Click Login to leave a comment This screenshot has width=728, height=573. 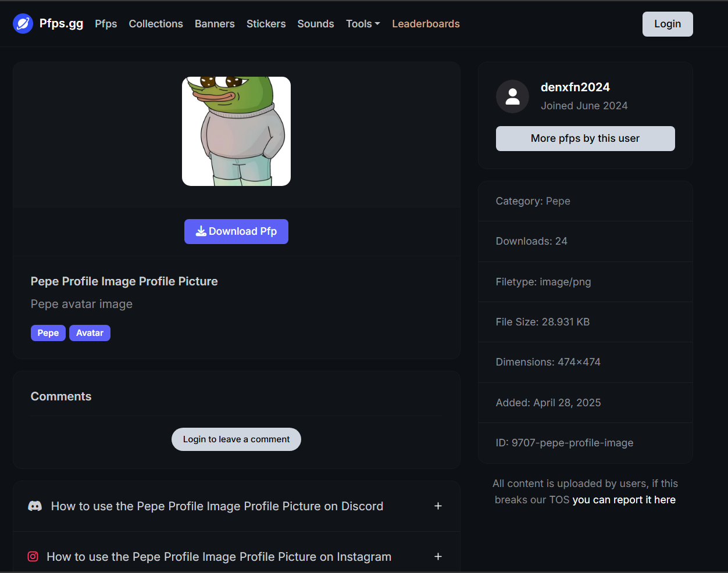[236, 439]
